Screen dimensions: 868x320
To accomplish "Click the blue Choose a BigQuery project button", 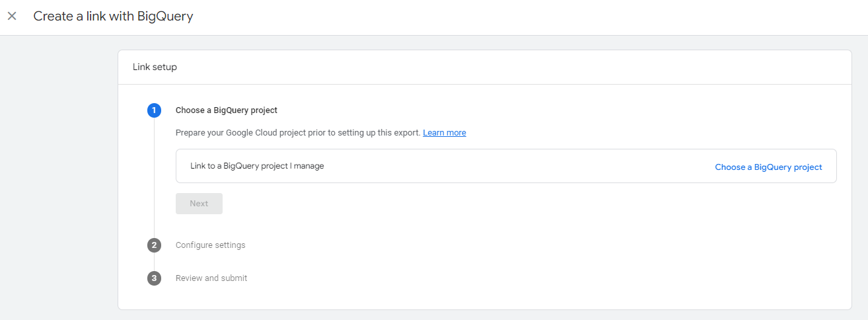I will pyautogui.click(x=768, y=167).
